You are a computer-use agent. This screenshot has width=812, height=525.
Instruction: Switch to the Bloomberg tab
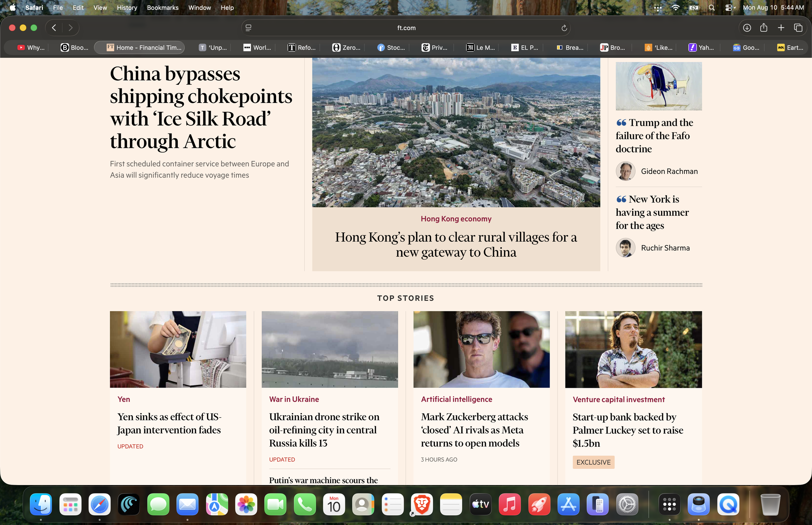(x=75, y=47)
